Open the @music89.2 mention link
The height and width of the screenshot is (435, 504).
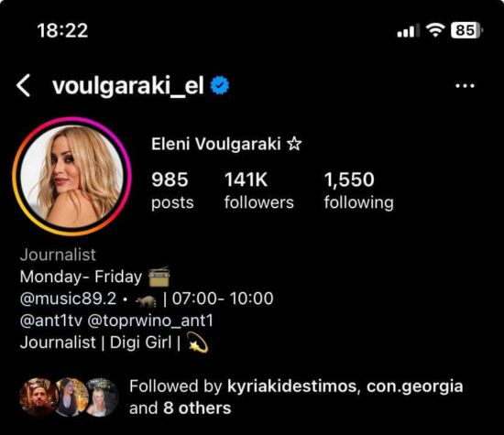pyautogui.click(x=68, y=299)
